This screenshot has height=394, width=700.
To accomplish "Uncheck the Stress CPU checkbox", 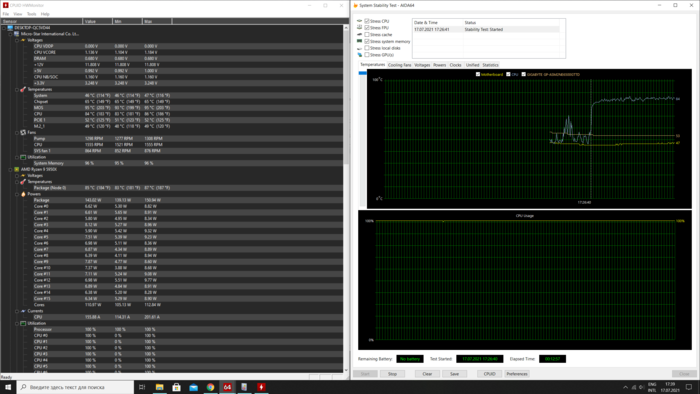I will point(367,21).
